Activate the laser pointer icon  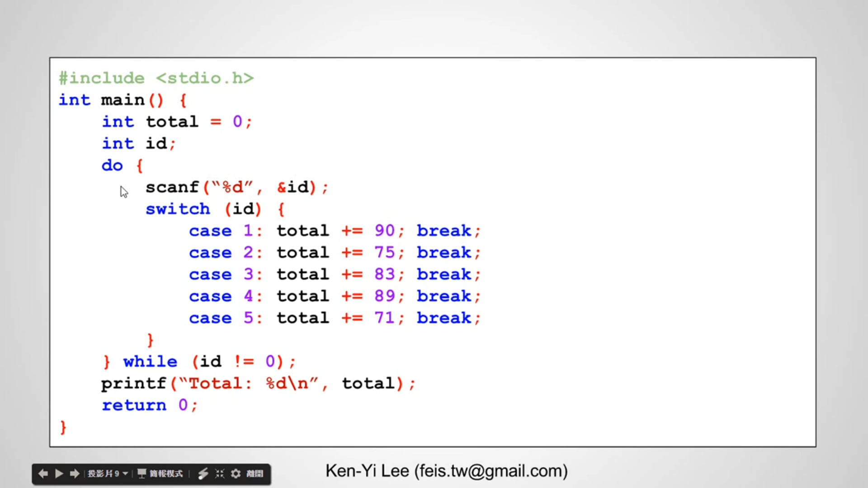click(x=203, y=474)
